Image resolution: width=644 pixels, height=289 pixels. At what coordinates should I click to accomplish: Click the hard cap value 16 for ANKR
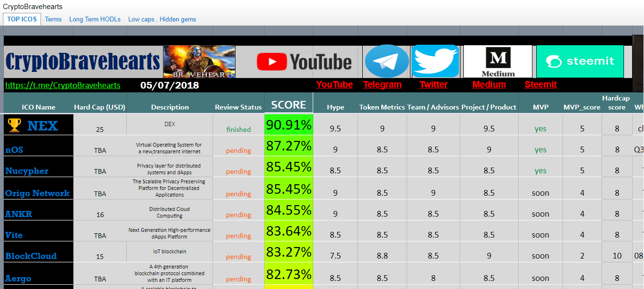click(100, 215)
